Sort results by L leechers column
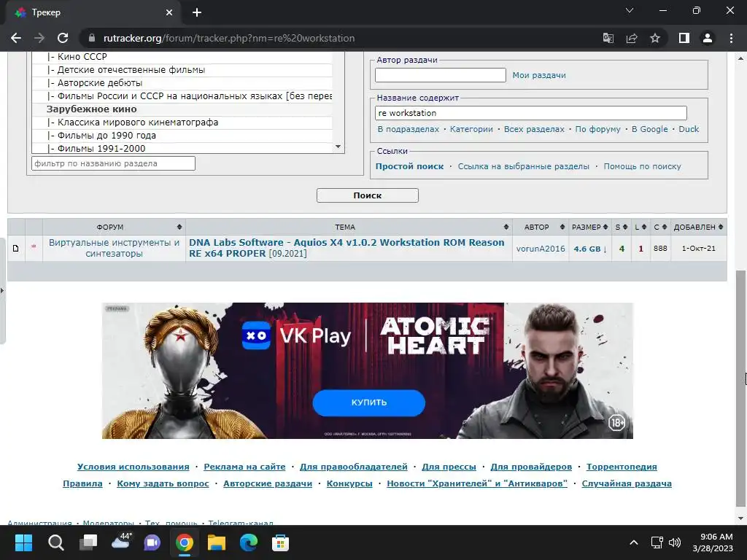 640,227
